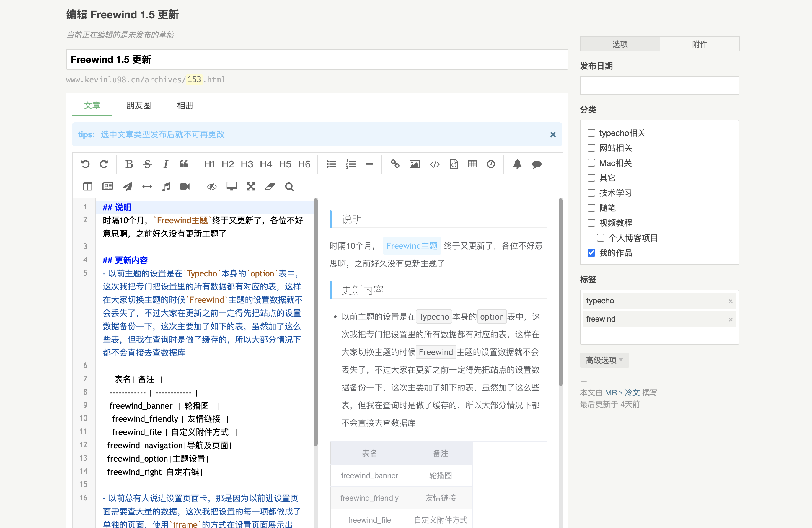Viewport: 812px width, 528px height.
Task: Check the 视频教程 category
Action: coord(591,223)
